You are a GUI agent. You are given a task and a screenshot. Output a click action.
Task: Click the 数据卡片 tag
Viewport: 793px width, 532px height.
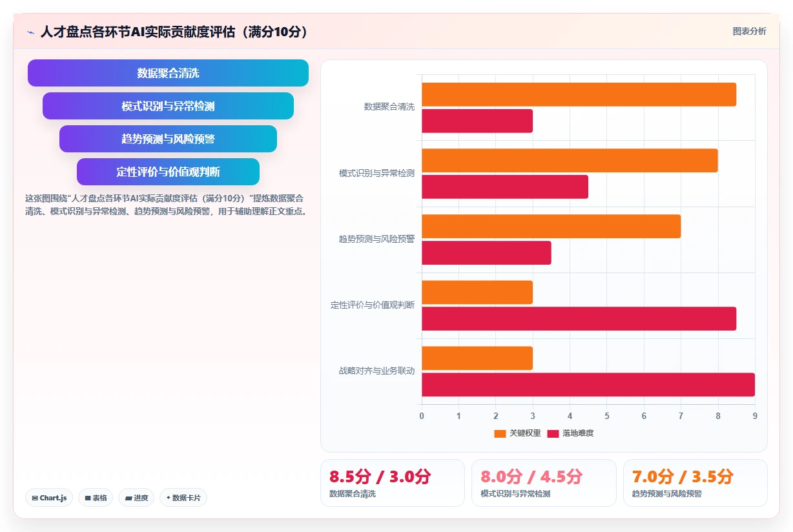(183, 498)
